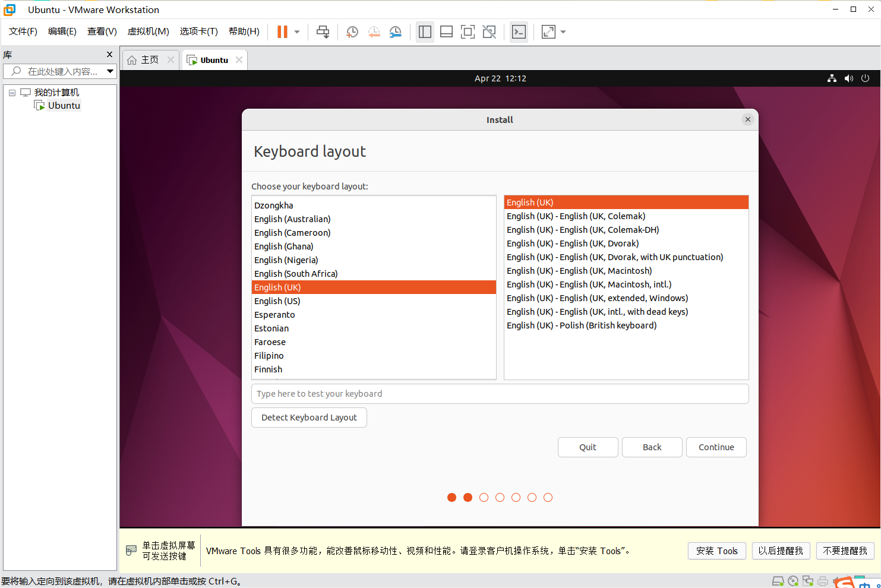Close the 库 library panel

coord(109,55)
